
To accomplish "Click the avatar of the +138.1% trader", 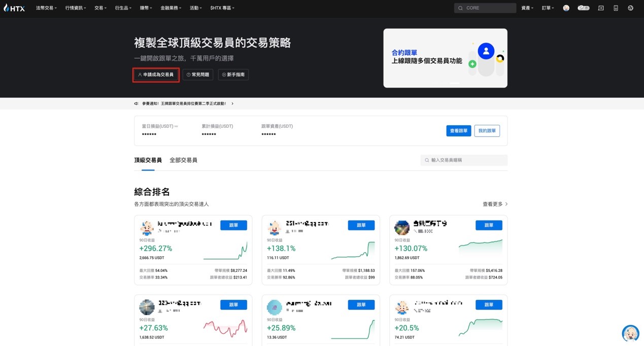I will 275,228.
